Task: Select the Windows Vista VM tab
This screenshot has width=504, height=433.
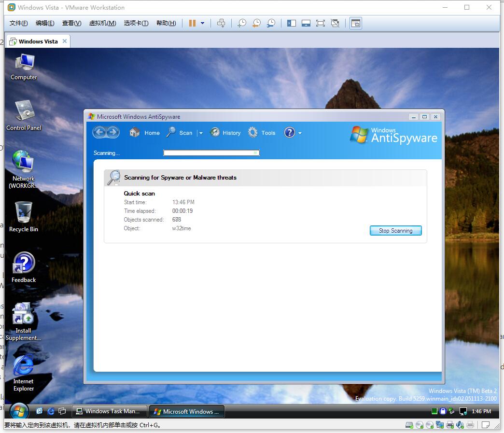Action: coord(38,42)
